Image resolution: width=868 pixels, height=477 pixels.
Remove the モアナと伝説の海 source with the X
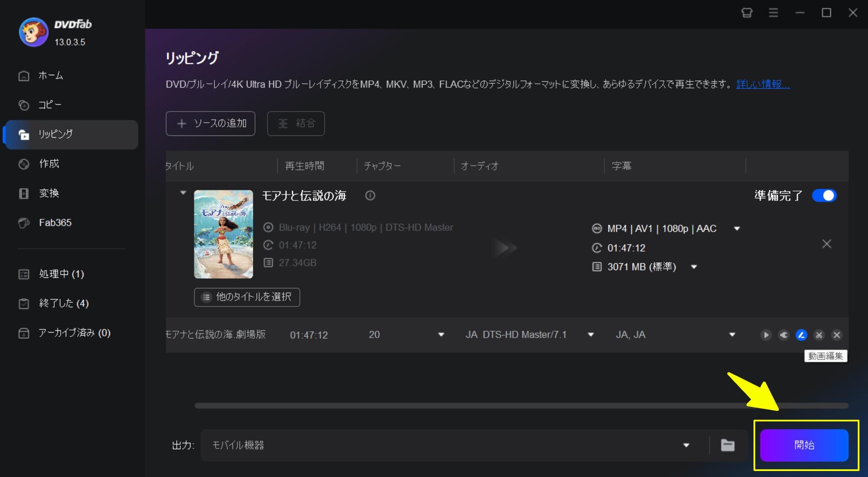click(x=827, y=244)
